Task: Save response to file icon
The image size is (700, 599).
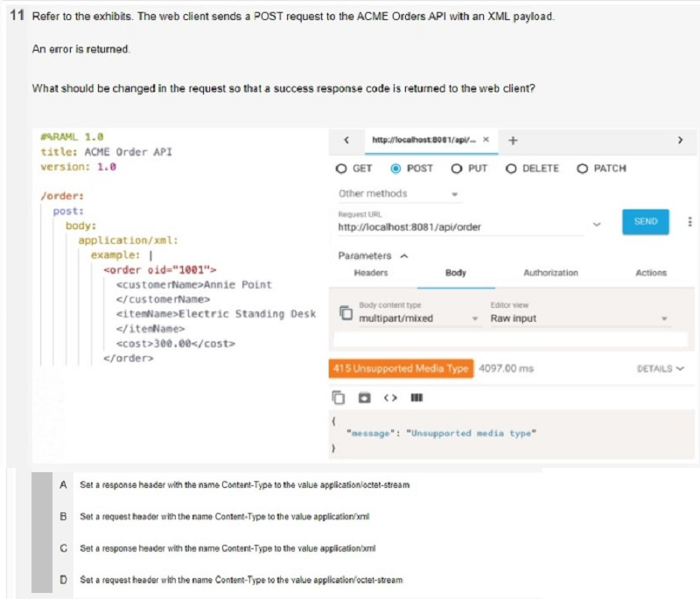Action: pos(364,397)
